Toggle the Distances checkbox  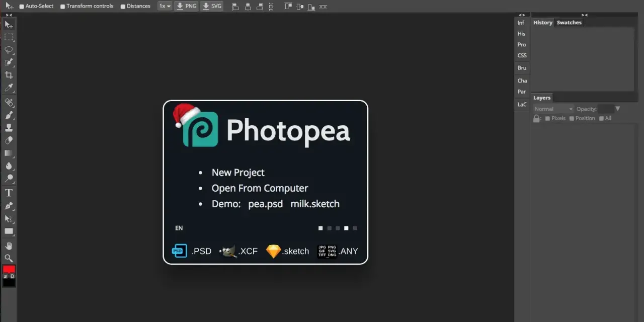click(x=123, y=7)
